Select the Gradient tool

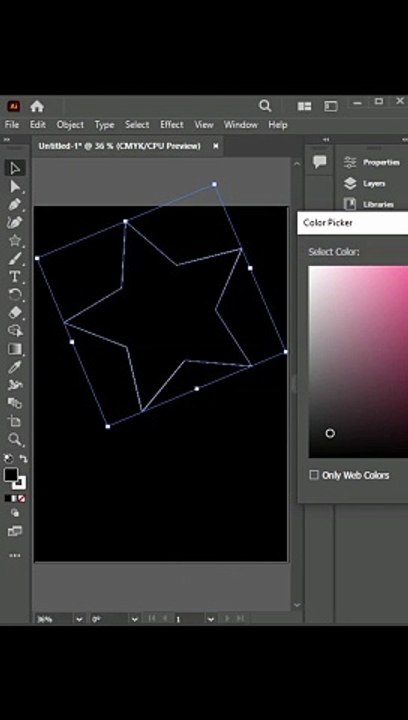(15, 349)
